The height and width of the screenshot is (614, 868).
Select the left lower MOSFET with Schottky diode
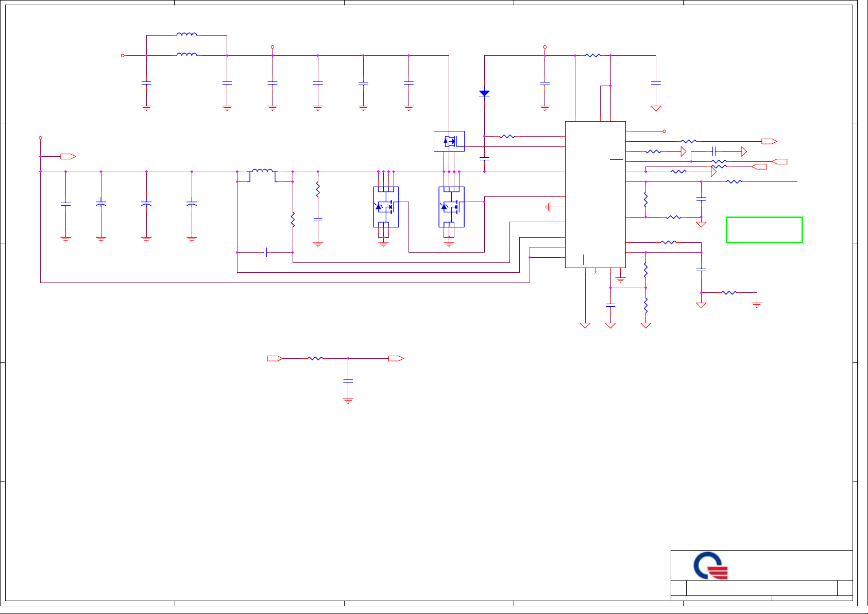[386, 207]
